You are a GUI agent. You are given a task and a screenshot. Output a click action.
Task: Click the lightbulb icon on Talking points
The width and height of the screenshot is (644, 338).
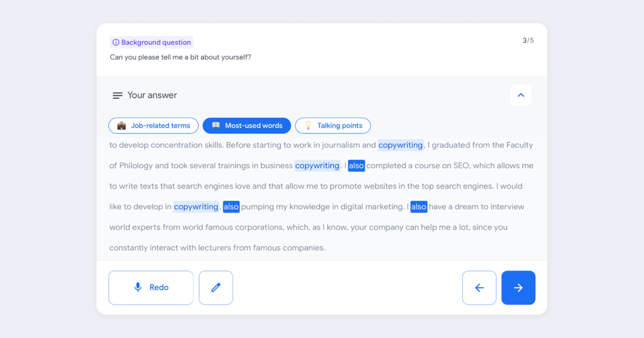(308, 125)
